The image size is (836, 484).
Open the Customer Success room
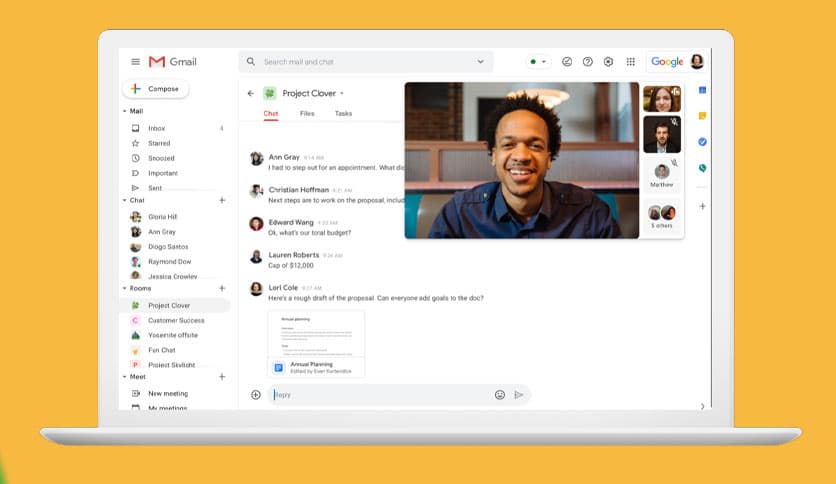(176, 320)
